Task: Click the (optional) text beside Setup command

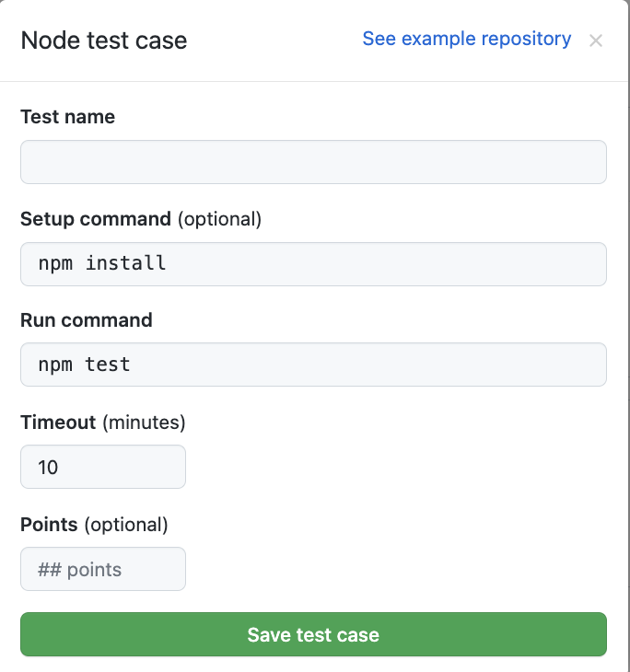Action: [219, 219]
